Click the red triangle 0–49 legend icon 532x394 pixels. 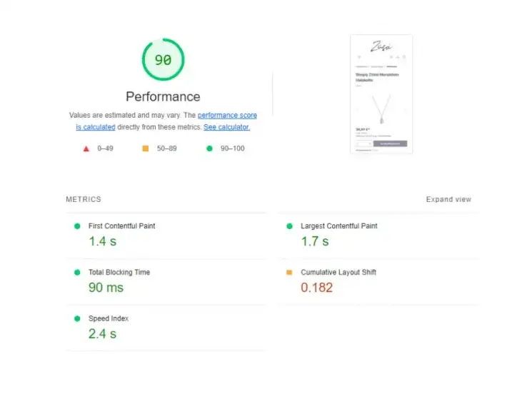pos(86,148)
